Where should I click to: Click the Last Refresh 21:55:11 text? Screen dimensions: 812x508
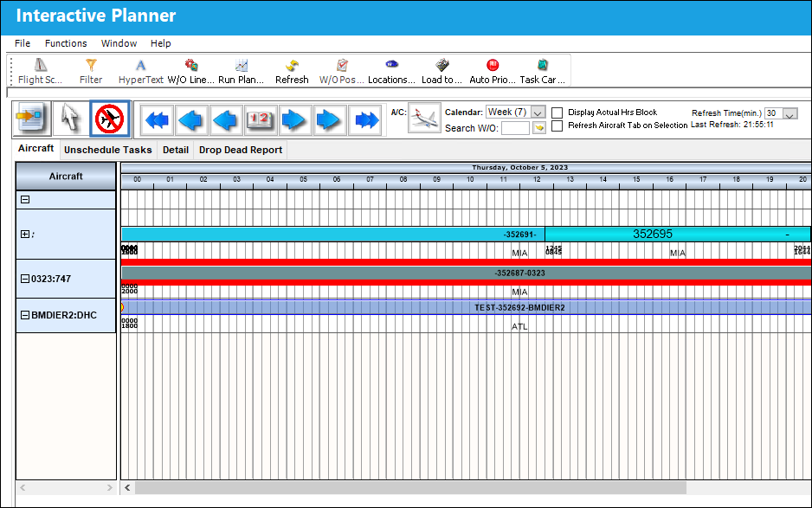coord(732,125)
